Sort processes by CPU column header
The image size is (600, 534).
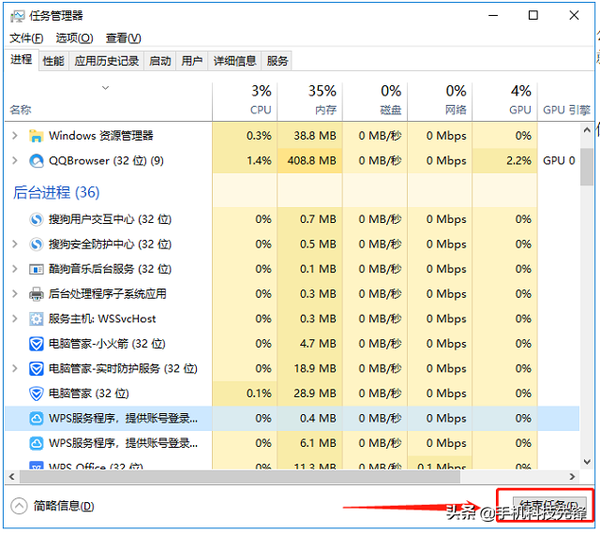(x=260, y=100)
